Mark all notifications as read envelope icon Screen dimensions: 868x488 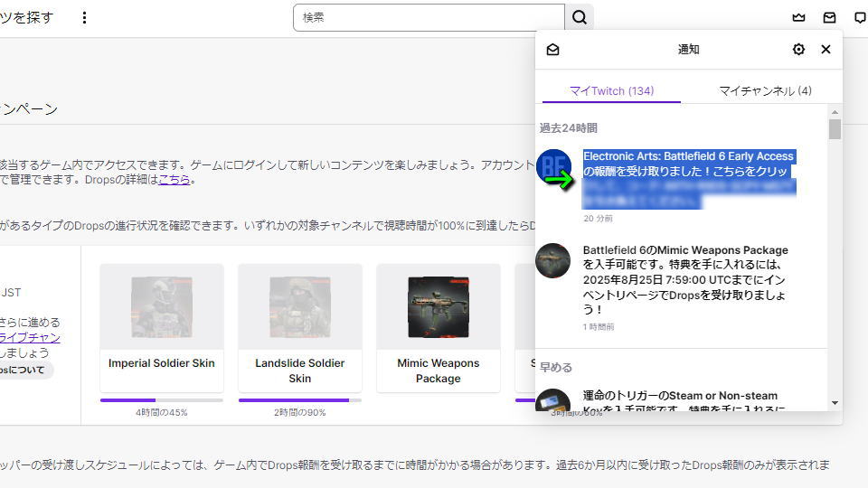coord(552,50)
